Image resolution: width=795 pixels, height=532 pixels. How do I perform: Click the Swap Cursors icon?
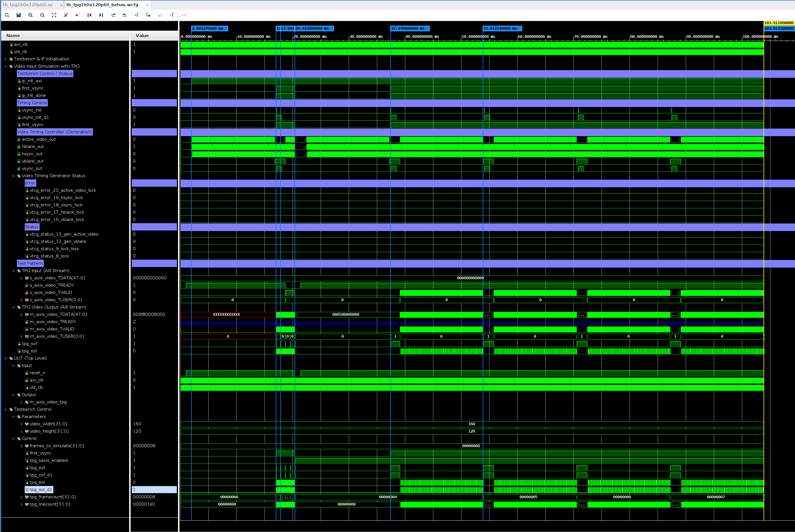(x=184, y=15)
